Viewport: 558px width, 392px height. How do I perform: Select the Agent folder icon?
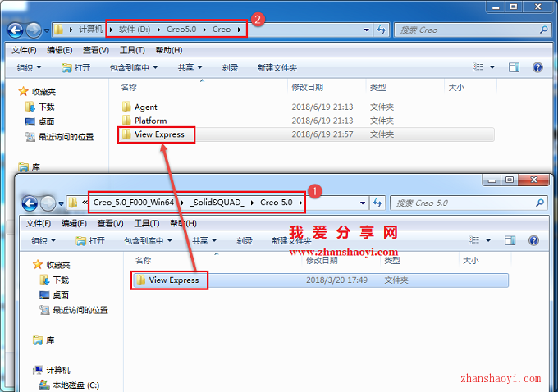pyautogui.click(x=126, y=107)
